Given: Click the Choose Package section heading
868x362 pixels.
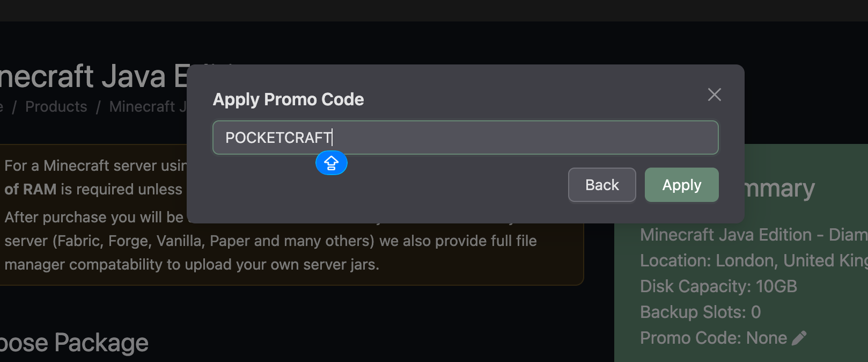Looking at the screenshot, I should (x=74, y=342).
